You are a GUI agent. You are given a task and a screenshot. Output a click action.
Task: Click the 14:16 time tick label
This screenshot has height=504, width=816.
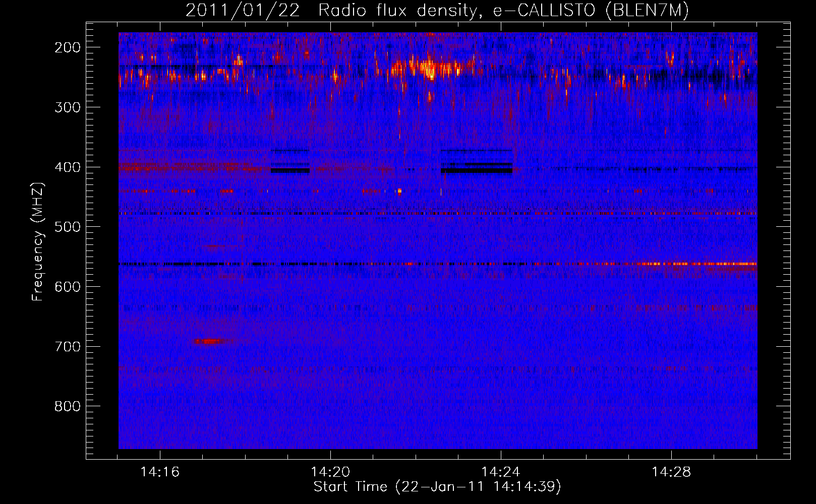[x=160, y=472]
